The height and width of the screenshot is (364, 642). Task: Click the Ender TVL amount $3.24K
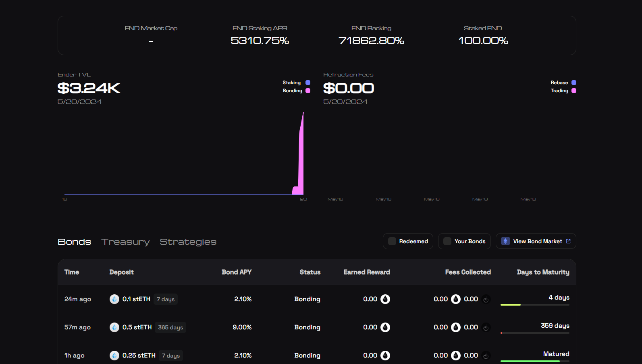[89, 88]
